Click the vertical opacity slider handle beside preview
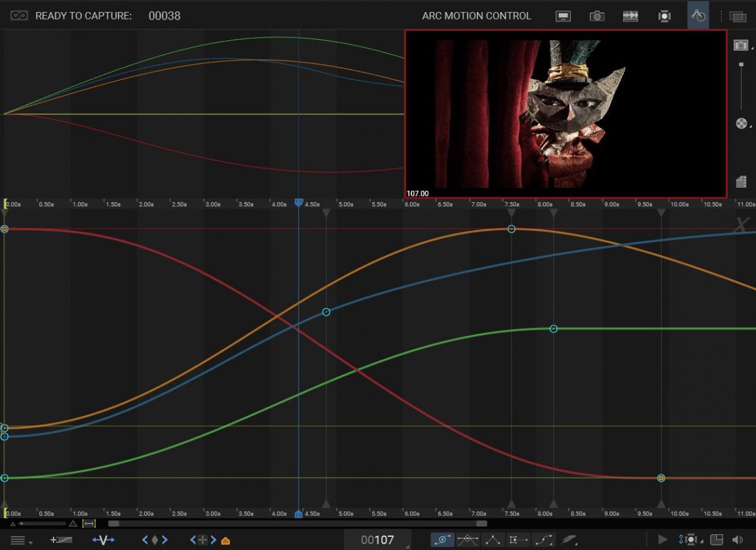 [x=742, y=64]
